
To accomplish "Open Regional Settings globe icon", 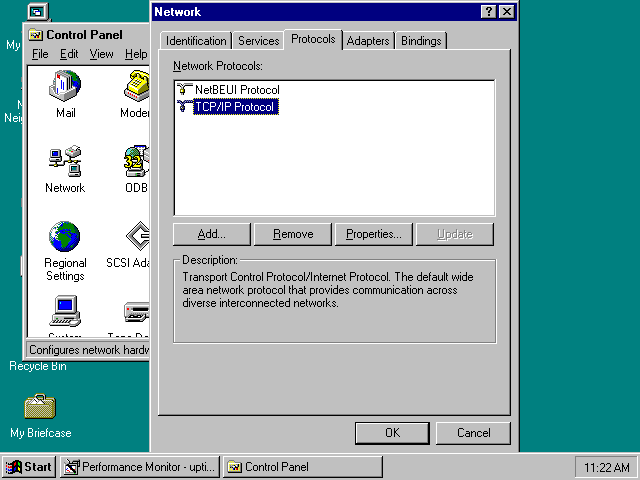I will tap(65, 236).
